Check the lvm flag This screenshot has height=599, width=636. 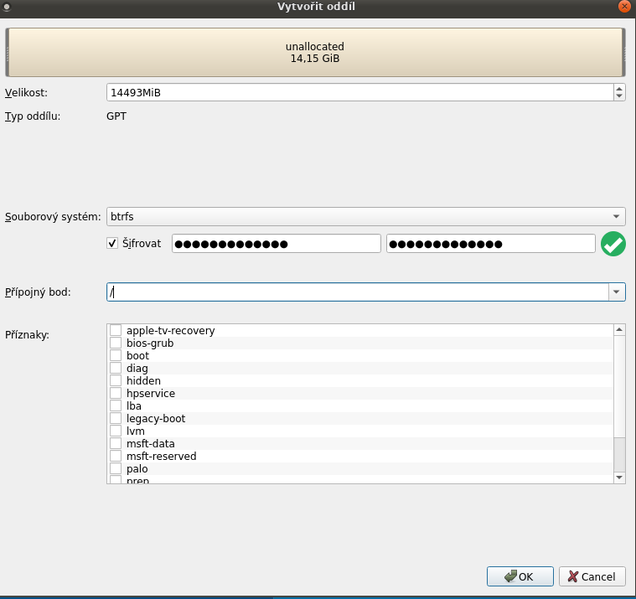(116, 431)
